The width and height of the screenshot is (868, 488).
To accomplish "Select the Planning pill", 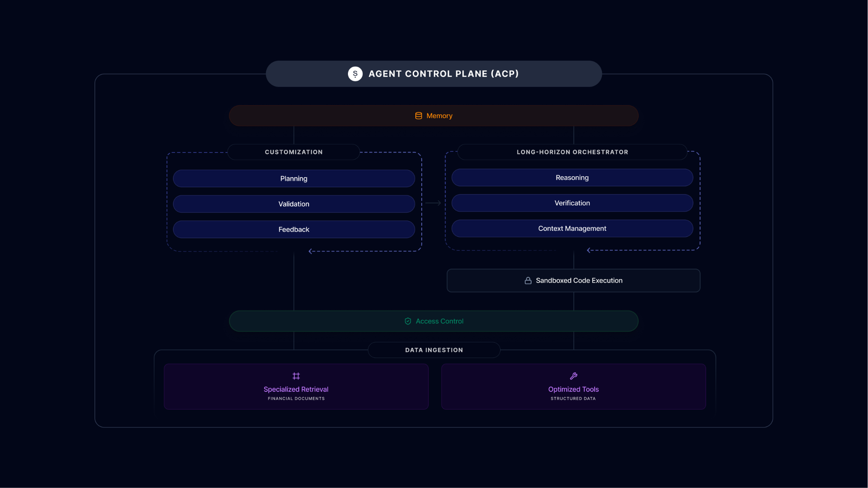I will [294, 178].
